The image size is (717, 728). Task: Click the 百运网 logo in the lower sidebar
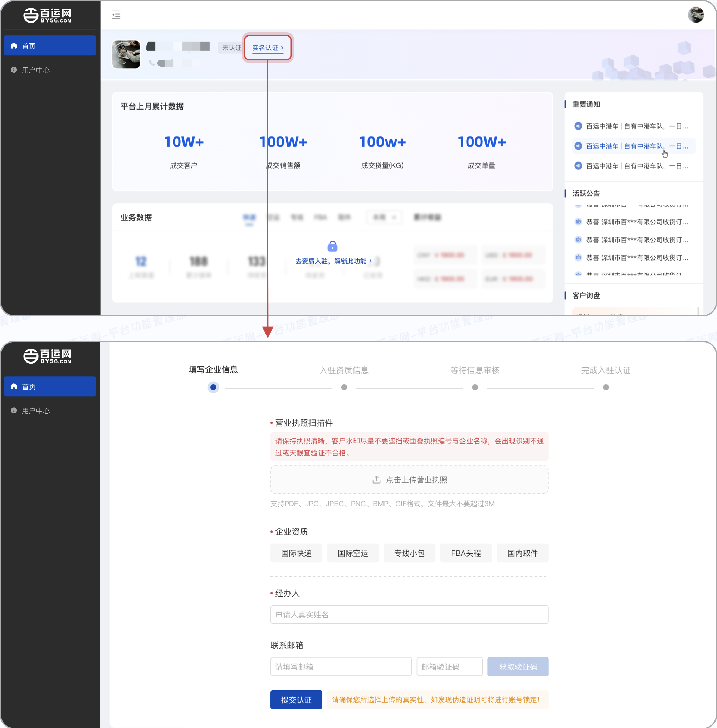48,355
